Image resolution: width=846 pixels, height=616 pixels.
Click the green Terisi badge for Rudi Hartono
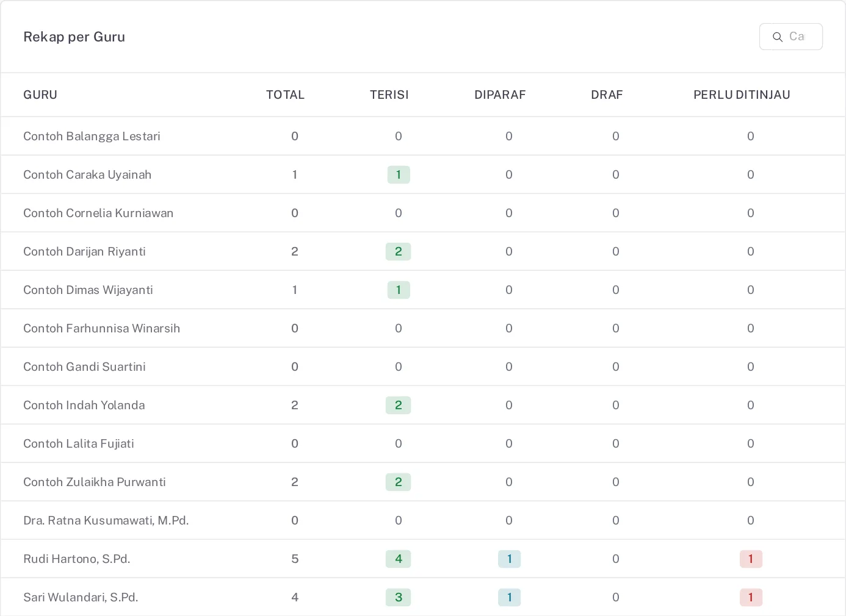(x=399, y=559)
